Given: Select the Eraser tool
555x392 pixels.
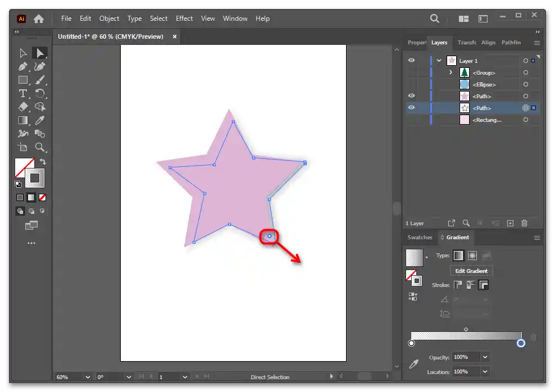Looking at the screenshot, I should [x=23, y=107].
